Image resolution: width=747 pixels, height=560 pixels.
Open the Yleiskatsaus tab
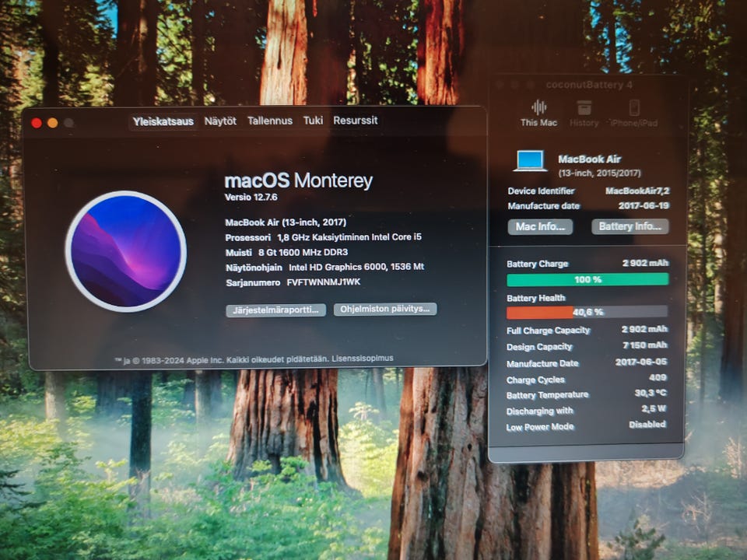click(x=163, y=121)
